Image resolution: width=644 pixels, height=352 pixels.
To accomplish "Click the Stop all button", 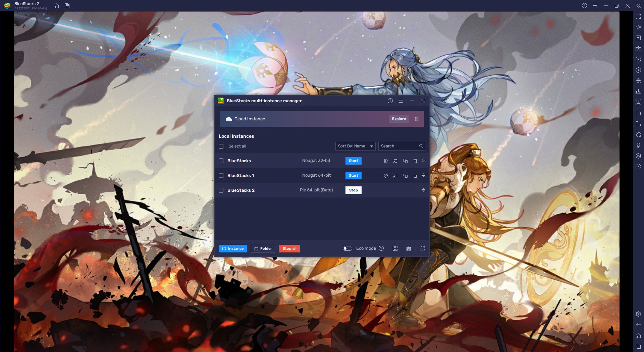I will (289, 248).
